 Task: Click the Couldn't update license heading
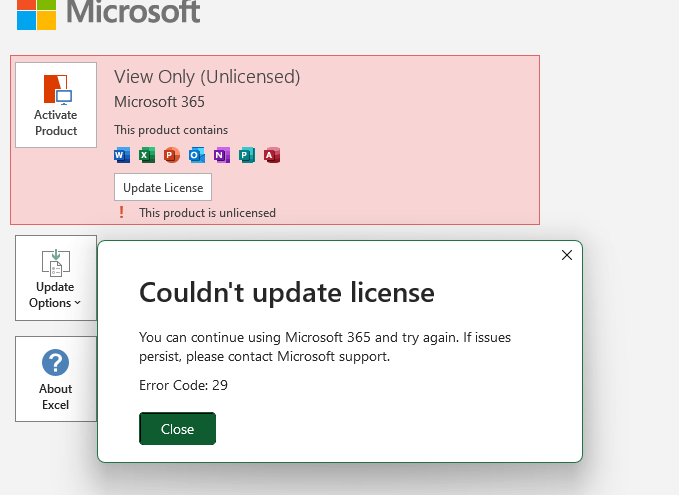click(x=287, y=292)
